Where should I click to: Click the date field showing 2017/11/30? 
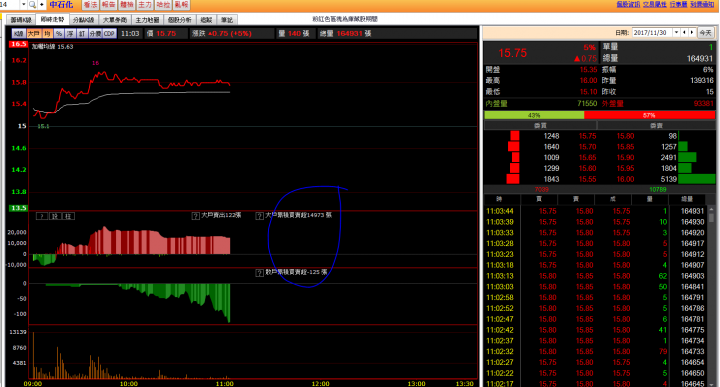click(652, 33)
